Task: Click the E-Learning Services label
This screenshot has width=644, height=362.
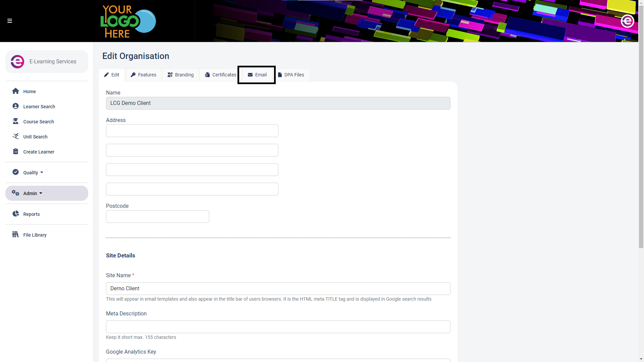Action: 53,62
